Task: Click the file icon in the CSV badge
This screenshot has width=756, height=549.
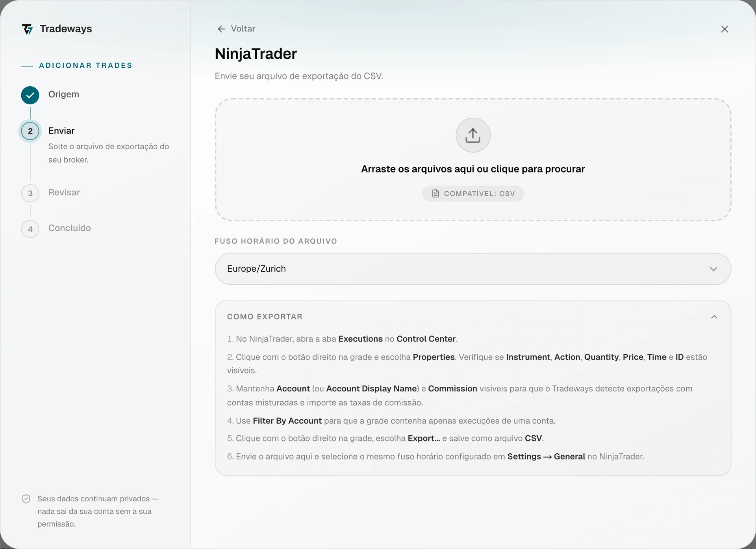Action: [x=435, y=193]
